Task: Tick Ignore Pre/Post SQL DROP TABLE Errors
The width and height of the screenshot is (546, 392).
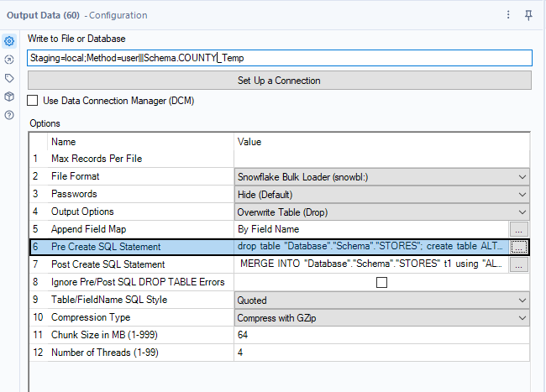Action: pos(381,282)
